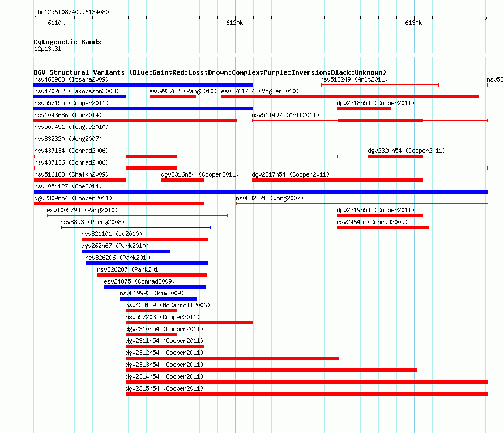Viewport: 504px width, 433px height.
Task: Click the nsv557155 (Cooper2011) label
Action: [71, 103]
